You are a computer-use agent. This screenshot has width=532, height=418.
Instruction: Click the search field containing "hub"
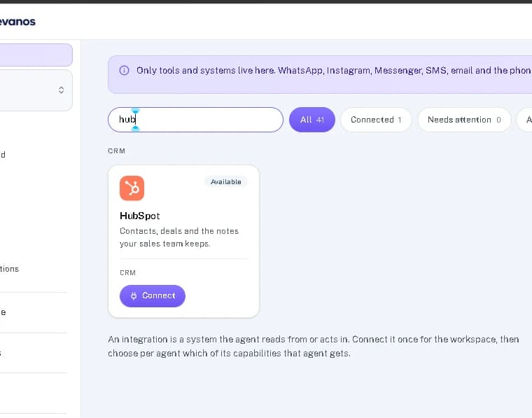[x=195, y=120]
